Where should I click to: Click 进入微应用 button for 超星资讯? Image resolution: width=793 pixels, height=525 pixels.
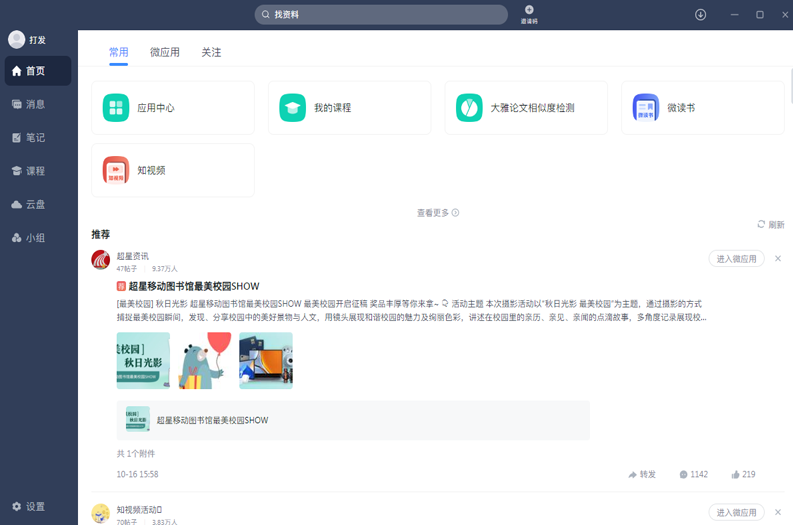click(x=737, y=259)
